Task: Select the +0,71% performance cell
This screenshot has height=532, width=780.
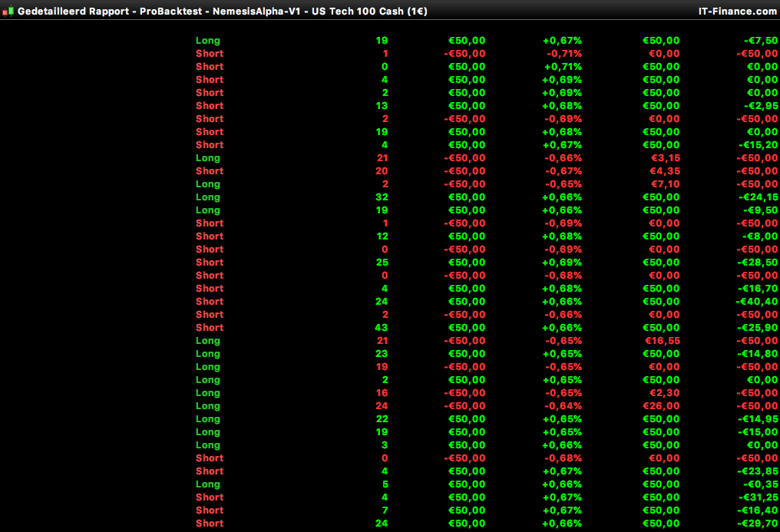Action: (563, 67)
